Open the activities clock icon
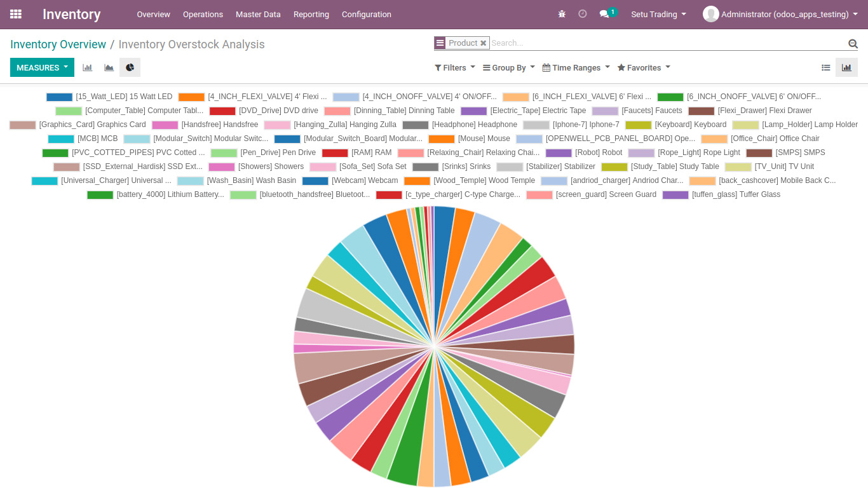The width and height of the screenshot is (868, 488). (583, 14)
